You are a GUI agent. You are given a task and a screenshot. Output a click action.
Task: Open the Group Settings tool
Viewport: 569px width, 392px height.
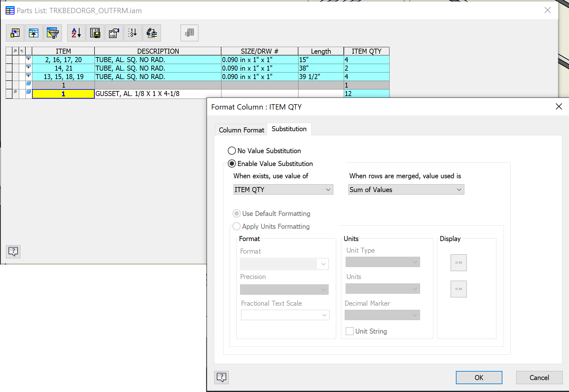pos(34,33)
